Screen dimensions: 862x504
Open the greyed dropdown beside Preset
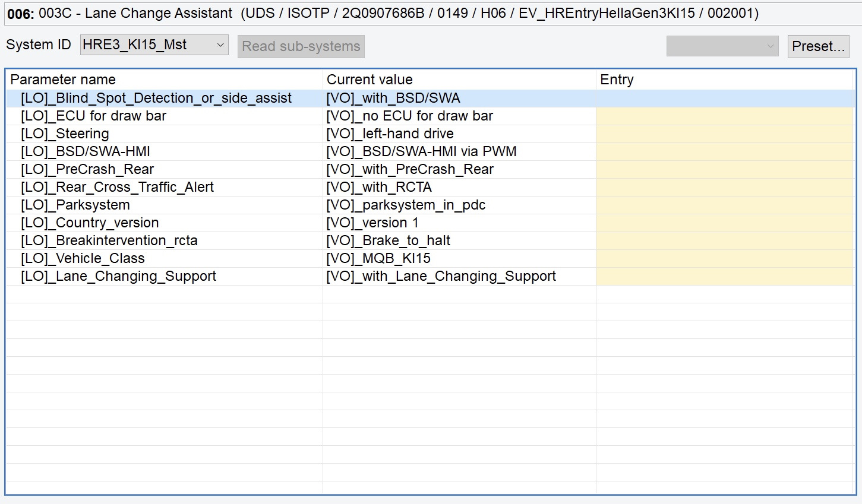click(722, 46)
